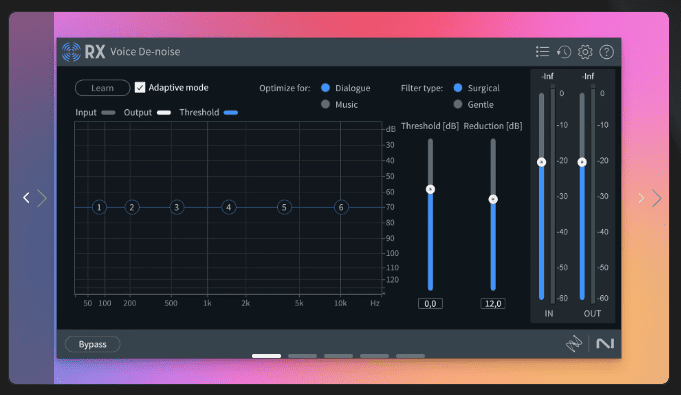Click the Reduction slider handle
Image resolution: width=681 pixels, height=395 pixels.
pyautogui.click(x=493, y=199)
